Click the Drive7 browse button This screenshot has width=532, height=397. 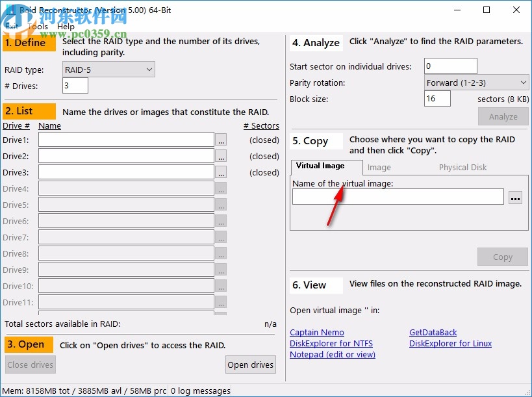221,238
